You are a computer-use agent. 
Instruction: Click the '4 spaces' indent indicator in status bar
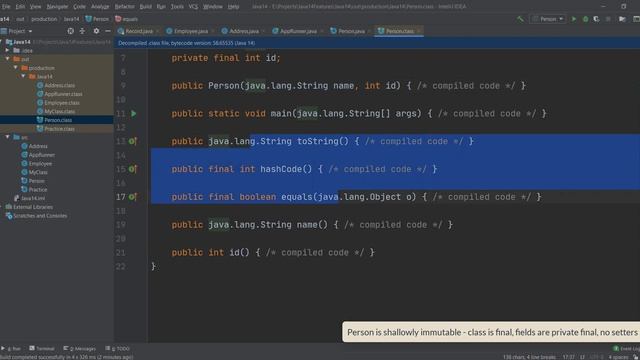pyautogui.click(x=619, y=357)
